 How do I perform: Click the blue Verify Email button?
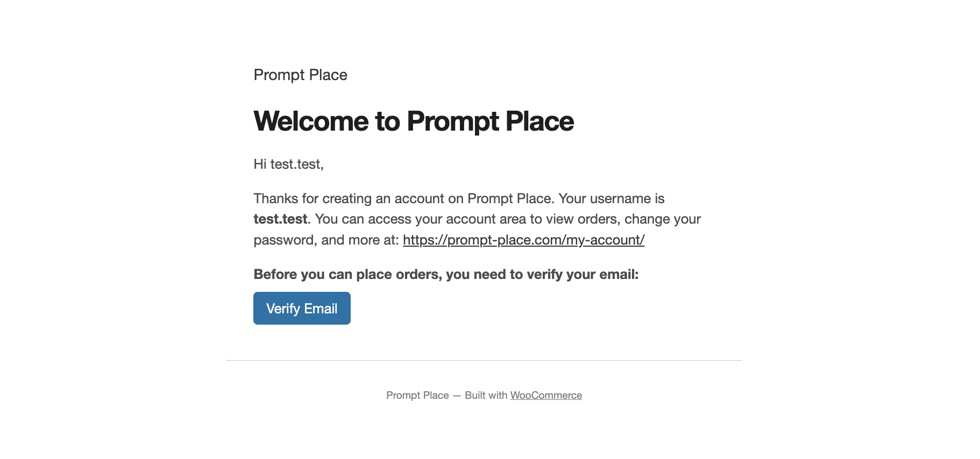pos(302,308)
